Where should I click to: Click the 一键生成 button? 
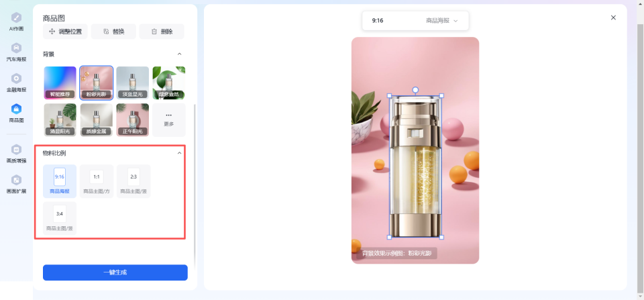click(115, 272)
